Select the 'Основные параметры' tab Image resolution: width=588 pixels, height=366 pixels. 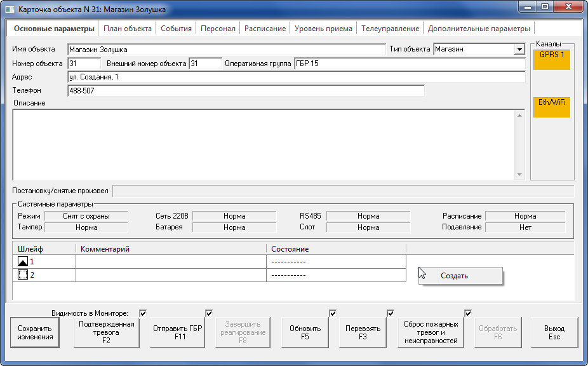[54, 29]
